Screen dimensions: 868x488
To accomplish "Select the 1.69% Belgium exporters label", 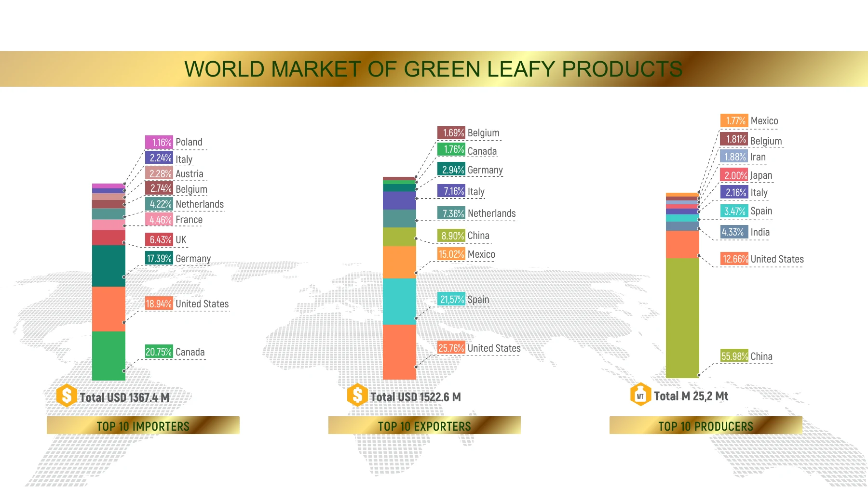I will [x=469, y=132].
